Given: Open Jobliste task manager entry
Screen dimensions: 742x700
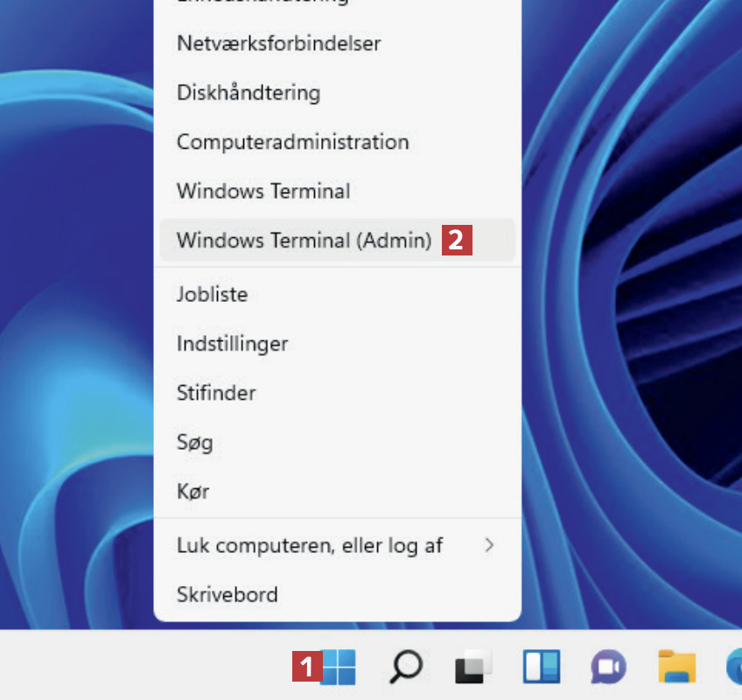Looking at the screenshot, I should click(x=212, y=294).
